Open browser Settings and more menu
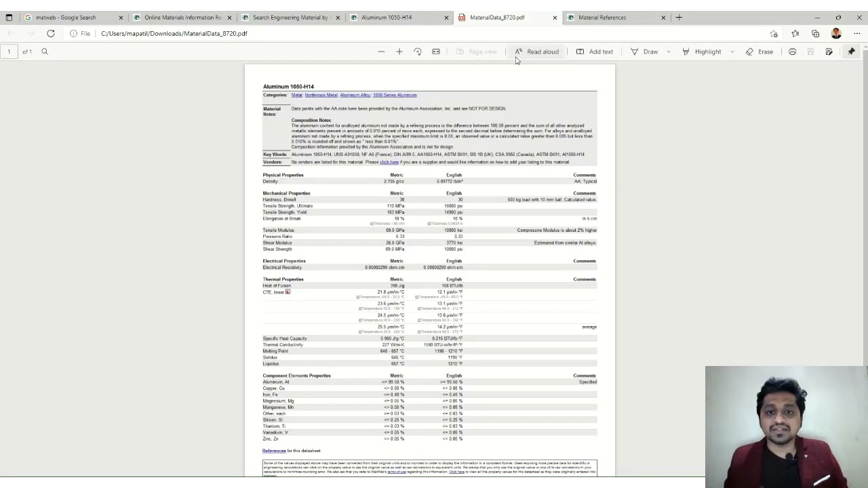Viewport: 868px width, 488px height. [857, 33]
